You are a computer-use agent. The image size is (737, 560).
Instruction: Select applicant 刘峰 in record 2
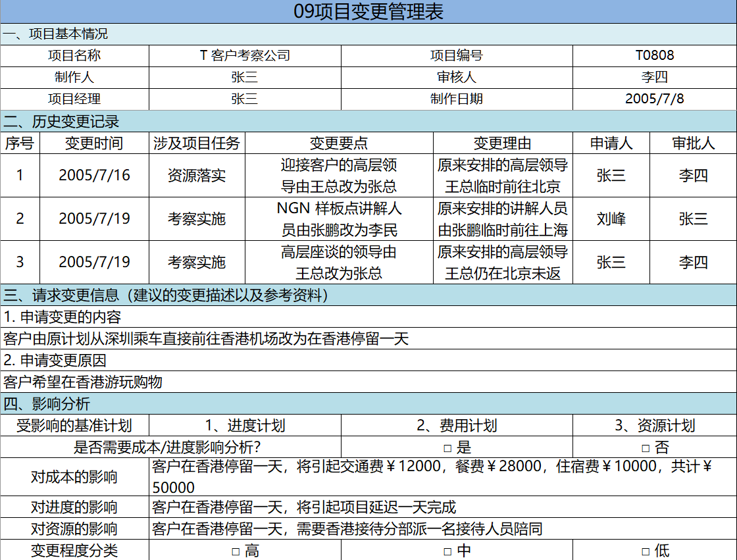pyautogui.click(x=611, y=218)
